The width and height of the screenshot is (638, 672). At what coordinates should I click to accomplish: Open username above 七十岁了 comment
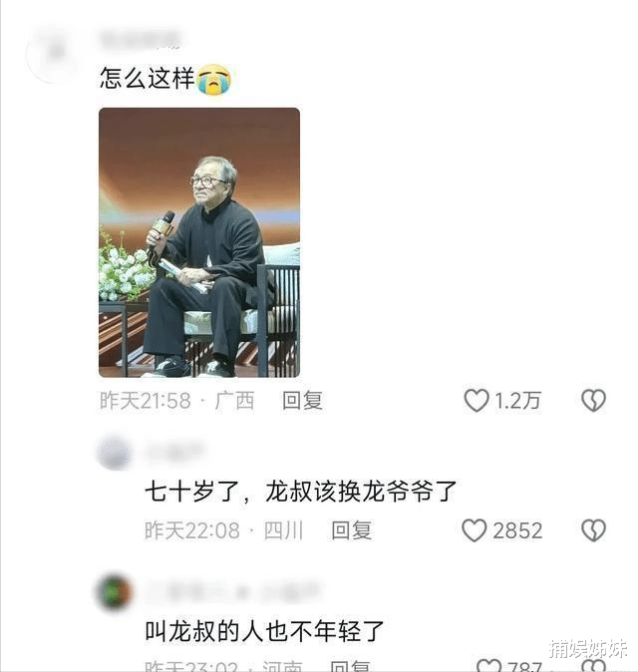174,450
